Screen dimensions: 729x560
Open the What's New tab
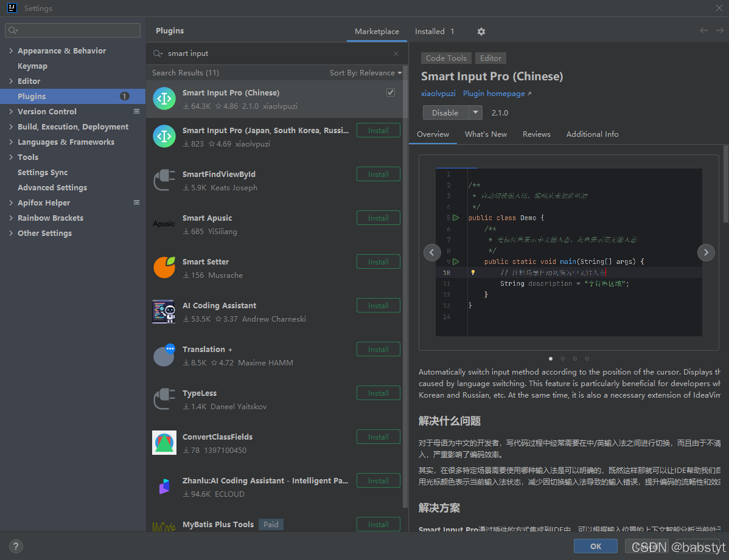(486, 134)
